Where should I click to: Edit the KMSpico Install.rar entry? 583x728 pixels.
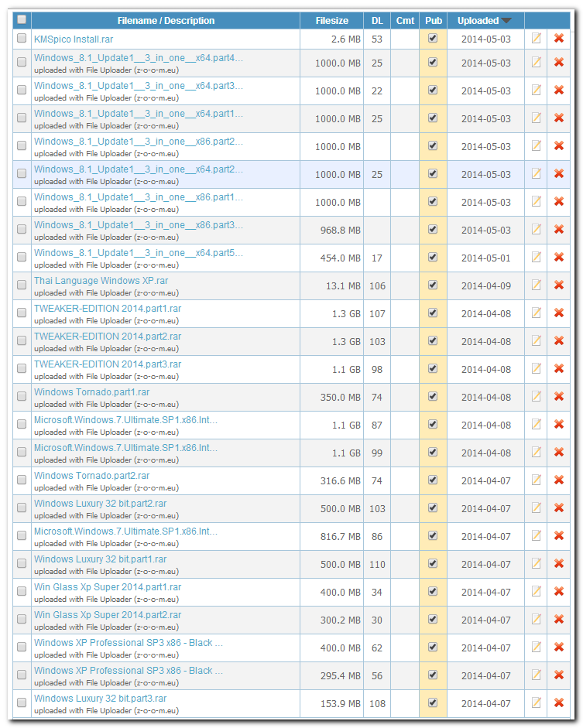tap(536, 39)
